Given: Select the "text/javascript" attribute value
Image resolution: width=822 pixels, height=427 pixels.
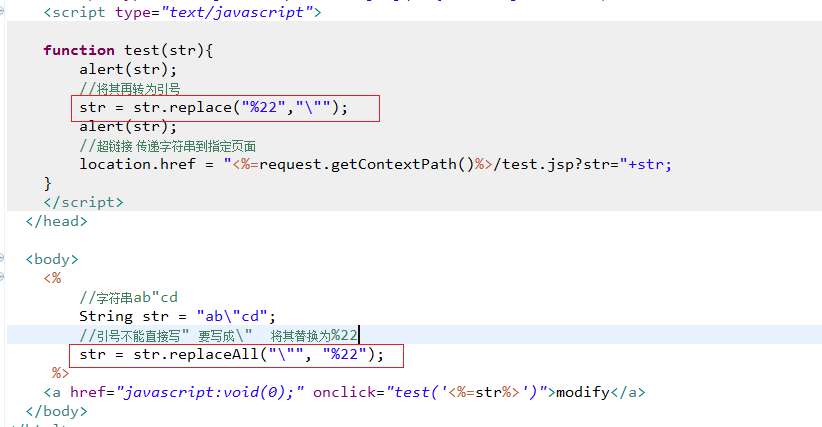Looking at the screenshot, I should 235,12.
